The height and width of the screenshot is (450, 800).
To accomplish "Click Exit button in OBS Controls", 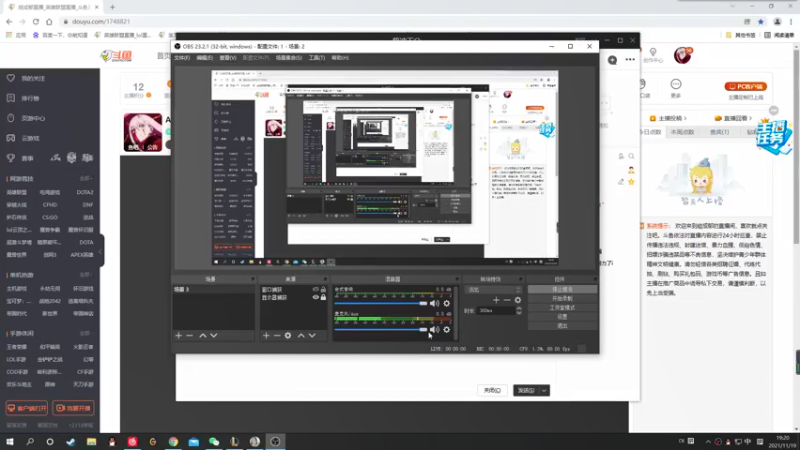I will 562,326.
